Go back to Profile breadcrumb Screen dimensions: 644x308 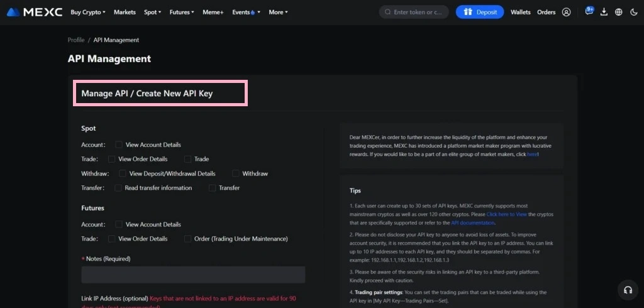point(76,40)
